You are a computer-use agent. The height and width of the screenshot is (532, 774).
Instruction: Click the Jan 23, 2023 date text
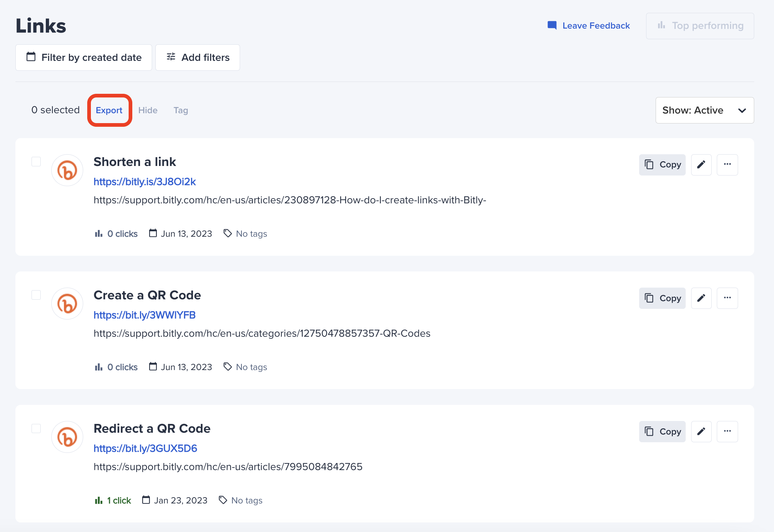(181, 500)
